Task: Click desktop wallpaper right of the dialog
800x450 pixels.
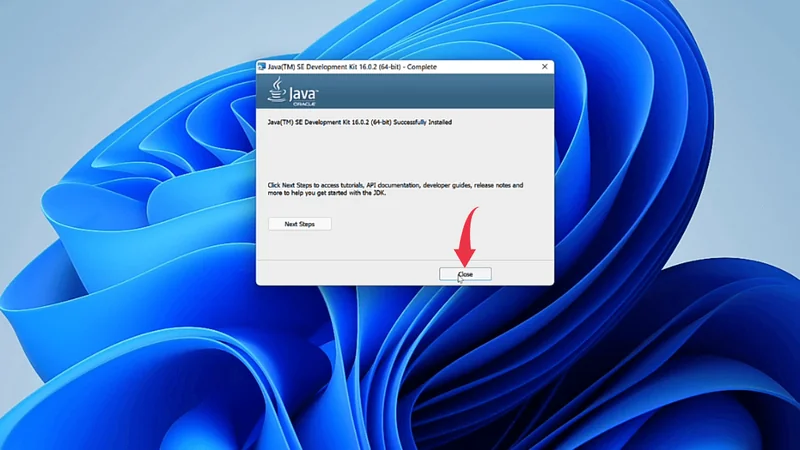Action: (680, 200)
